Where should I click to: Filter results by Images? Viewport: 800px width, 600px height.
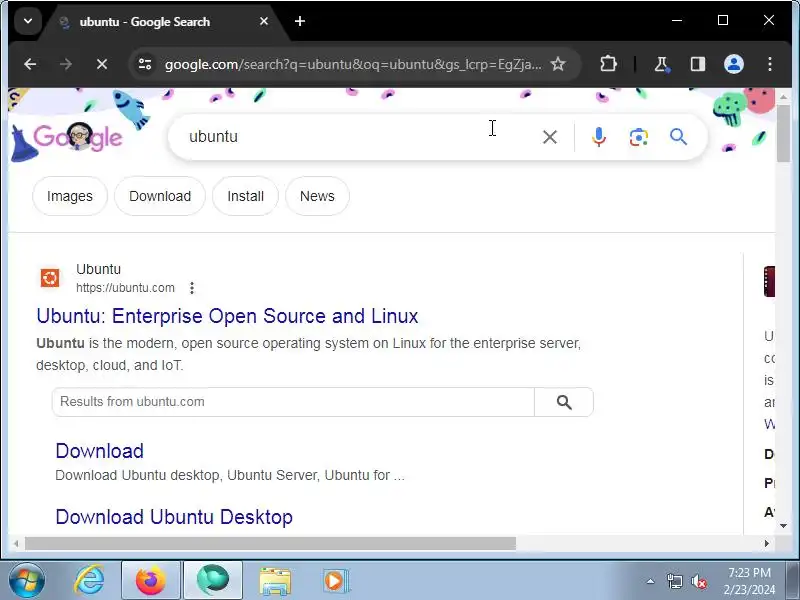click(x=70, y=196)
